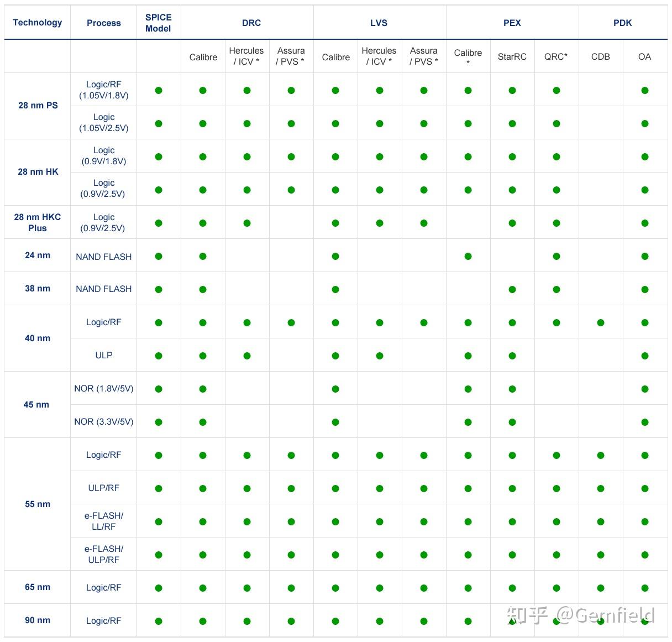Click 55 nm ULP/RF QRC green dot
This screenshot has height=642, width=672.
556,488
